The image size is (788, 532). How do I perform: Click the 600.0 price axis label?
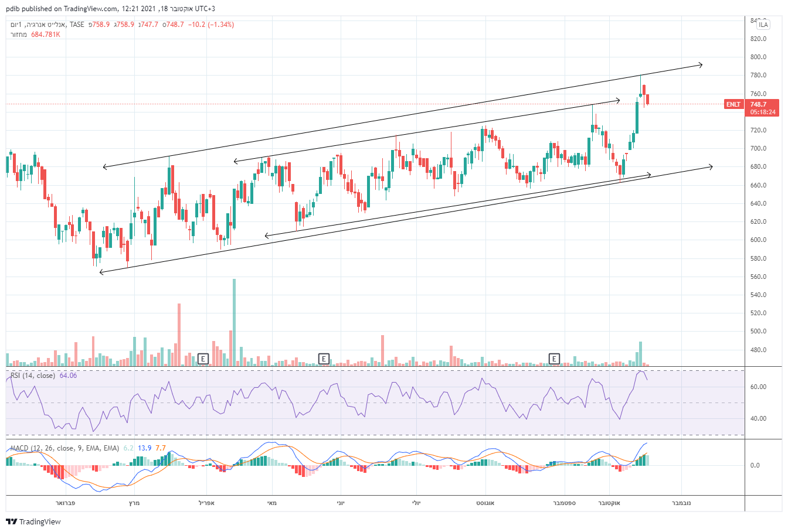(759, 240)
